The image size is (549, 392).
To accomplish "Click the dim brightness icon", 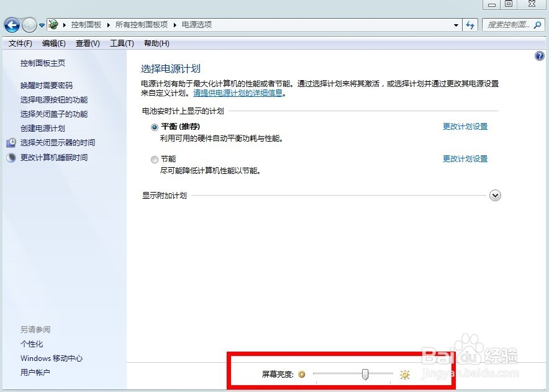I will pos(302,375).
